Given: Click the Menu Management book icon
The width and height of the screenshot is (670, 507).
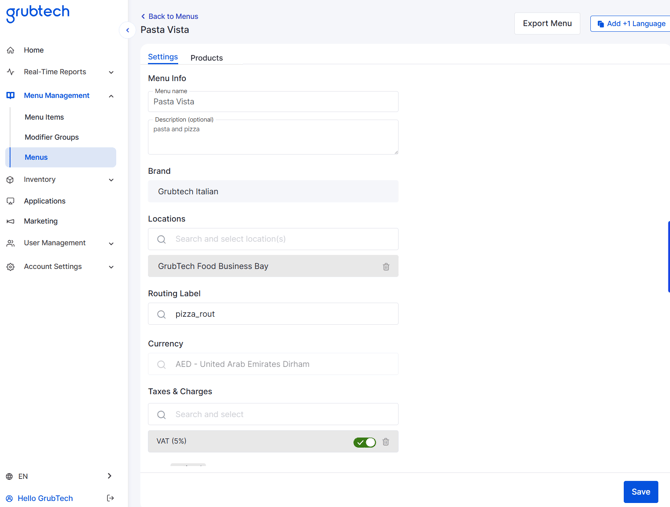Looking at the screenshot, I should (11, 96).
